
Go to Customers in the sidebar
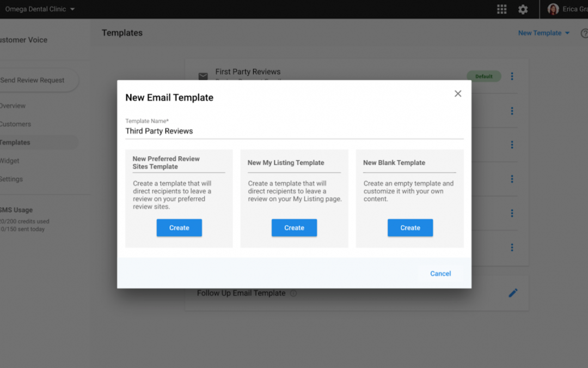point(15,124)
